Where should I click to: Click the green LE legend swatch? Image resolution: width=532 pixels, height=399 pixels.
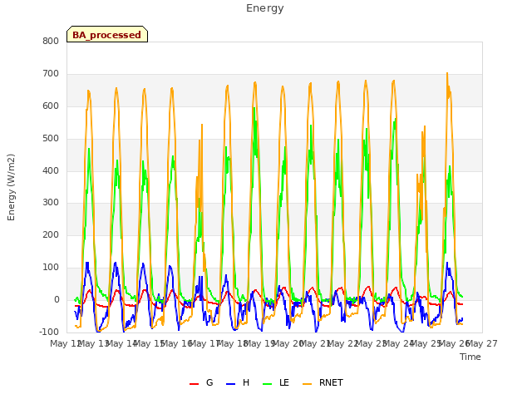point(268,384)
